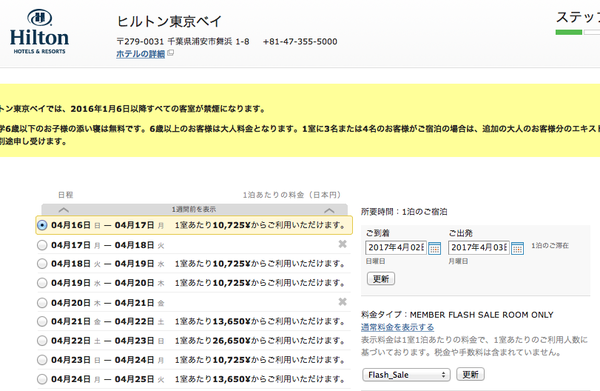This screenshot has height=391, width=600.
Task: Select the 04月16日–04月17日 radio button
Action: click(x=42, y=225)
